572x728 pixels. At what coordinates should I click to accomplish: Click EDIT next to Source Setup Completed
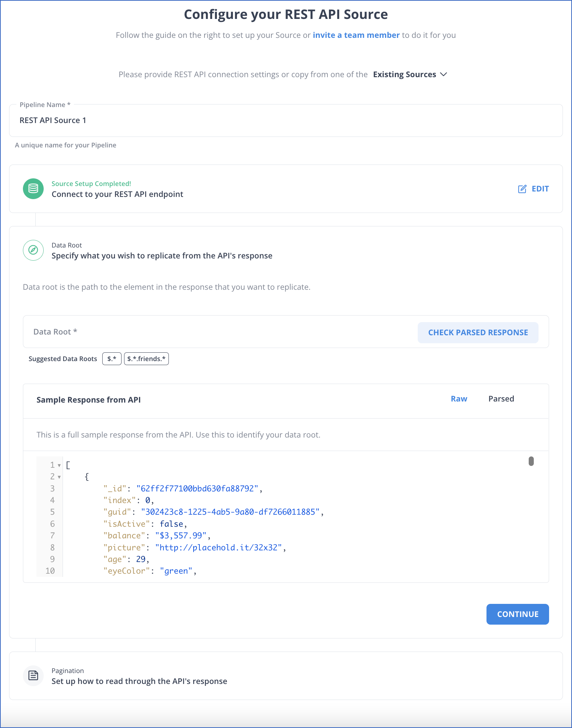tap(540, 189)
